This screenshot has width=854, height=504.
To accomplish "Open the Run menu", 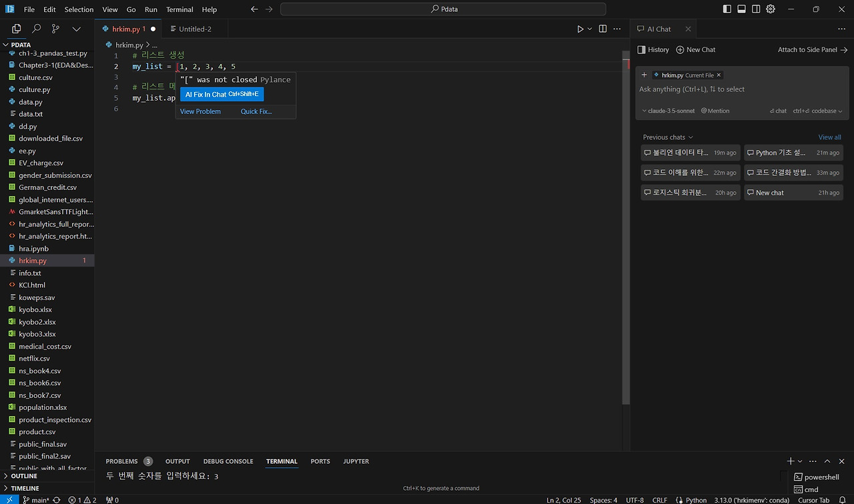I will coord(151,9).
